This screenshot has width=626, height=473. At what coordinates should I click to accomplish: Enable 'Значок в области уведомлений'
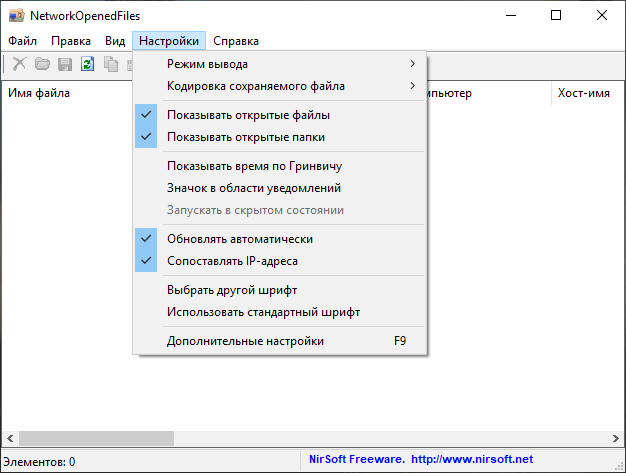(280, 188)
